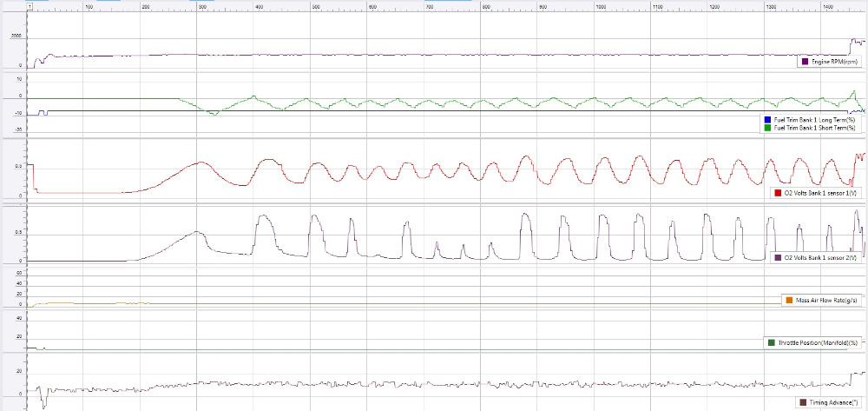Image resolution: width=868 pixels, height=411 pixels.
Task: Click the 1000 mark on the time ruler
Action: point(600,7)
